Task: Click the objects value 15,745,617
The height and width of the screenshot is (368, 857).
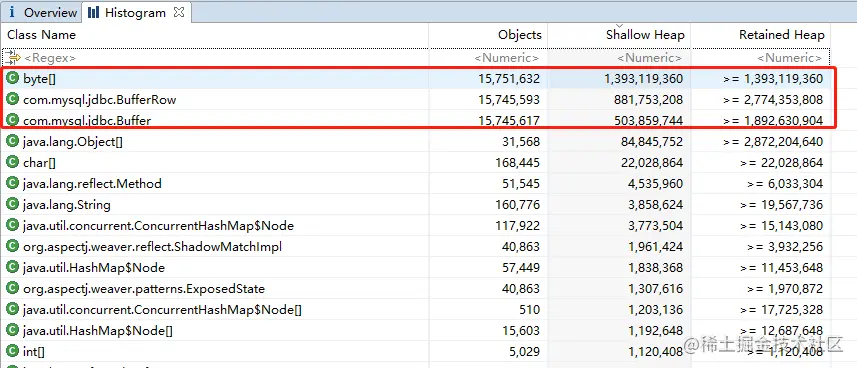Action: click(509, 120)
